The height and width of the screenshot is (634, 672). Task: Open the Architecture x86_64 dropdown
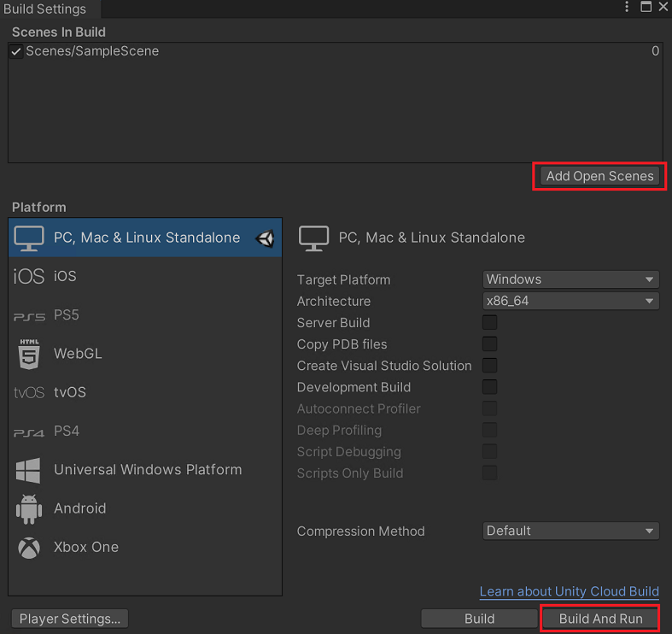coord(570,301)
